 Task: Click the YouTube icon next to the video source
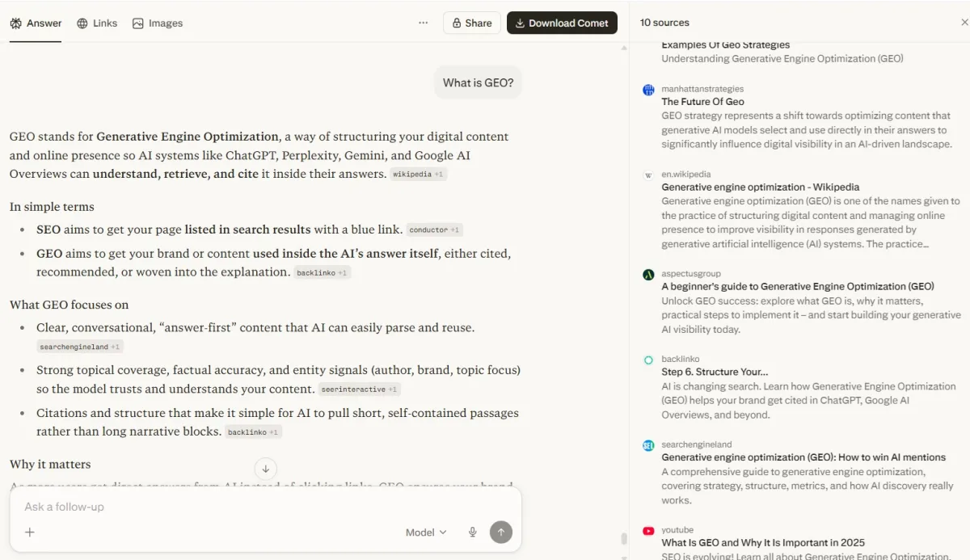tap(648, 531)
